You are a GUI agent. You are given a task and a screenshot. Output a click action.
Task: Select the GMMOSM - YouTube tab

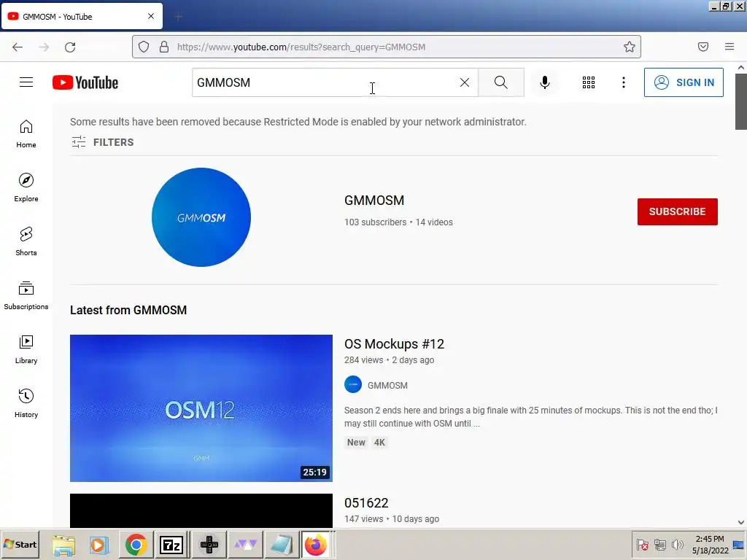click(x=82, y=16)
